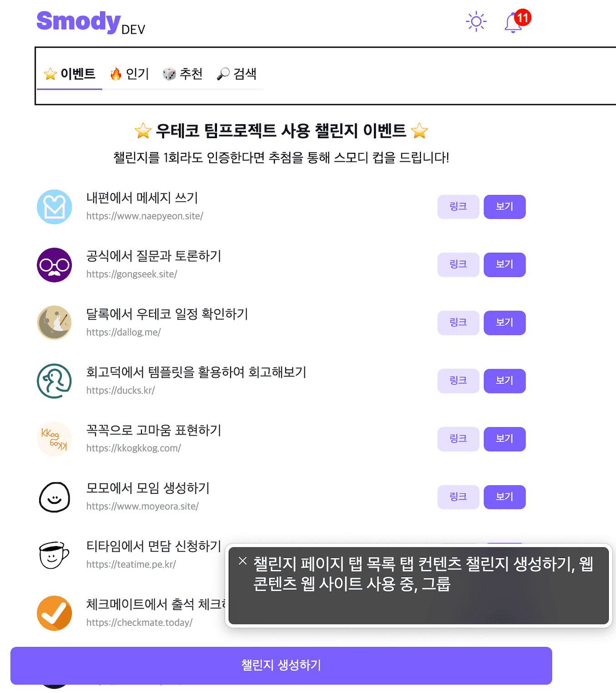
Task: Click the teatime coffee cup icon
Action: point(55,555)
